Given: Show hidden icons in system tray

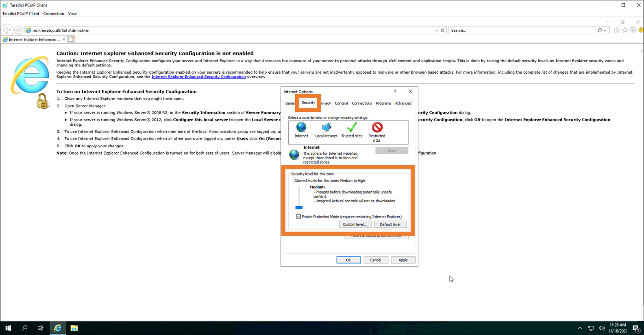Looking at the screenshot, I should [x=580, y=328].
